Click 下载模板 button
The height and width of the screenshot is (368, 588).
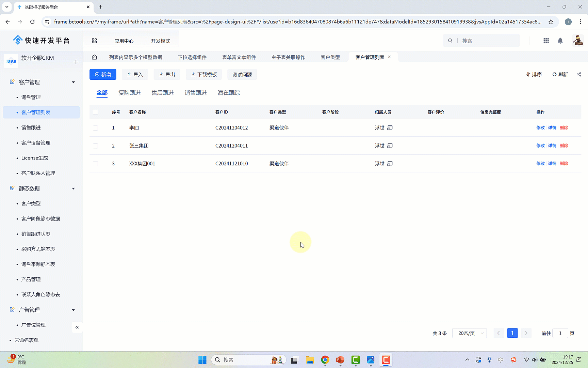tap(204, 74)
